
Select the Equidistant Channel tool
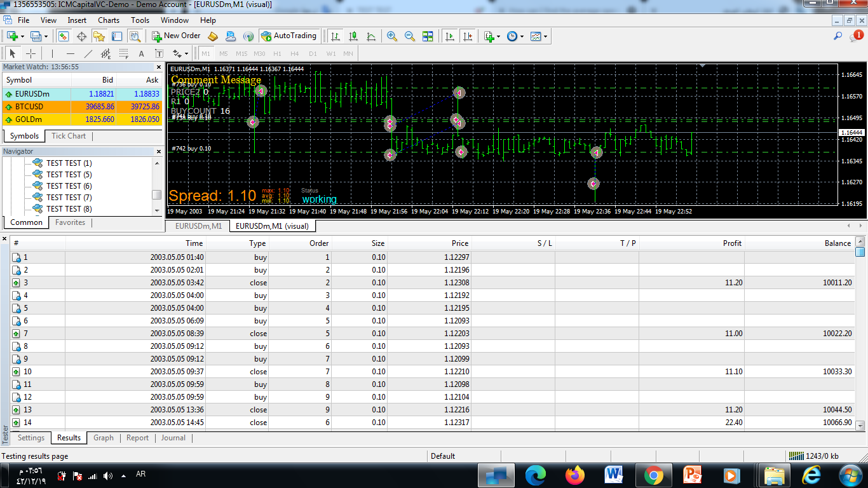coord(105,53)
